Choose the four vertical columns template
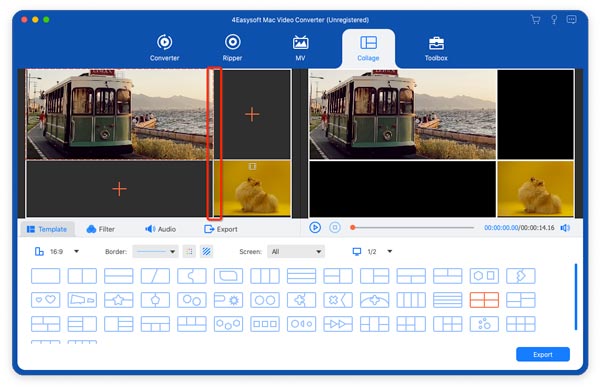Image resolution: width=600 pixels, height=389 pixels. [411, 299]
